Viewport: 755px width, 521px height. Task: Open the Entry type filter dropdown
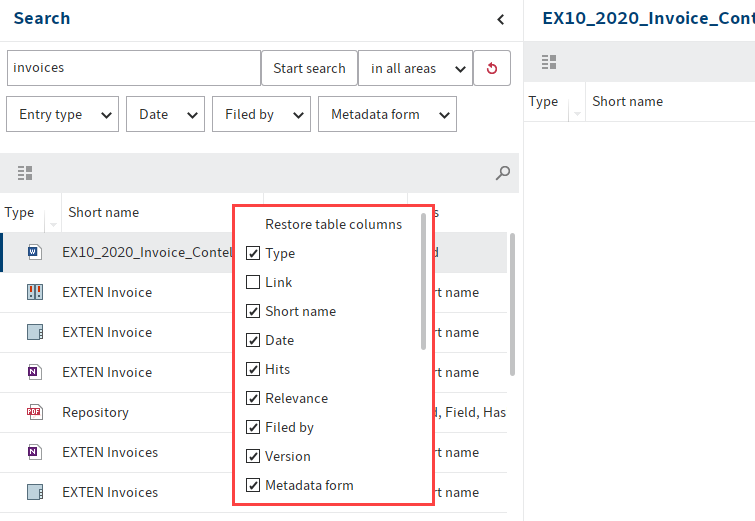62,114
